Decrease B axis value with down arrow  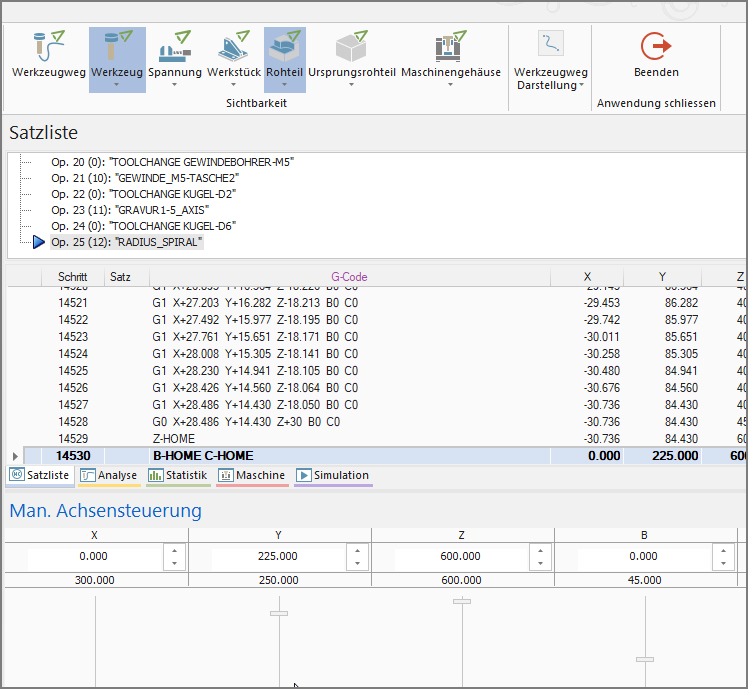coord(724,564)
